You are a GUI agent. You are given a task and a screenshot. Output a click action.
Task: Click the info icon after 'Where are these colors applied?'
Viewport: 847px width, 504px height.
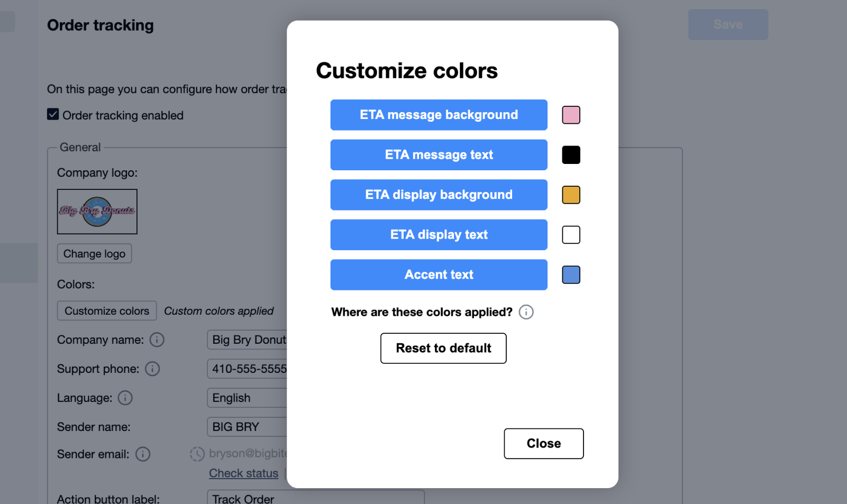click(526, 312)
